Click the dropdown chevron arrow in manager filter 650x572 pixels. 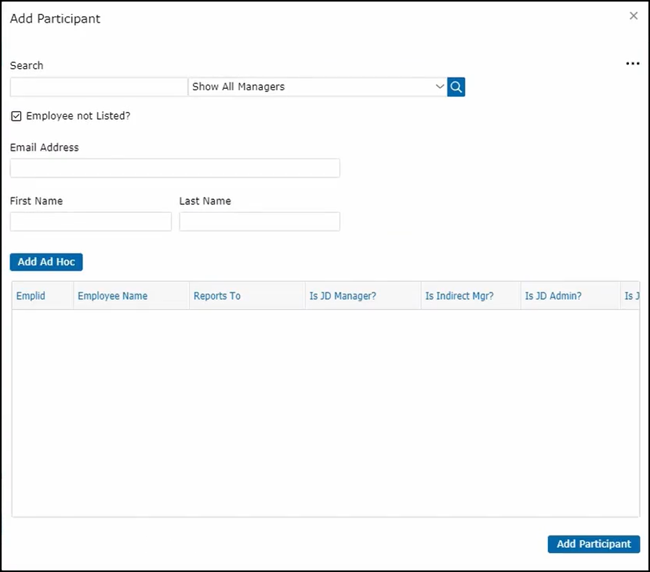coord(440,87)
